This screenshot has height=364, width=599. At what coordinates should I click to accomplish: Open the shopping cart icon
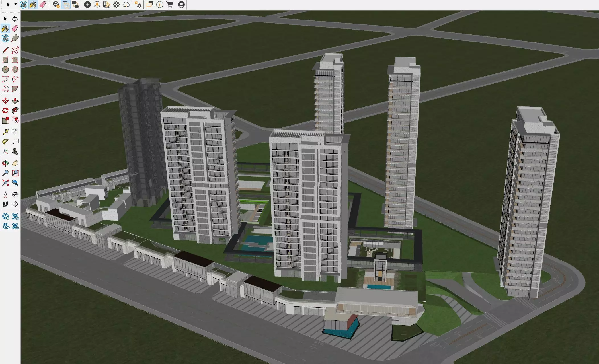click(x=169, y=5)
